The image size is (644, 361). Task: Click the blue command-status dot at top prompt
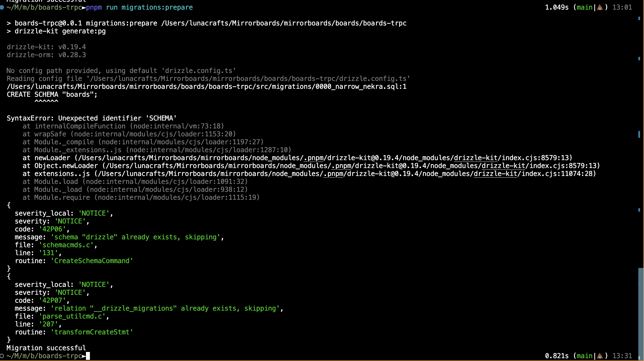[x=2, y=8]
